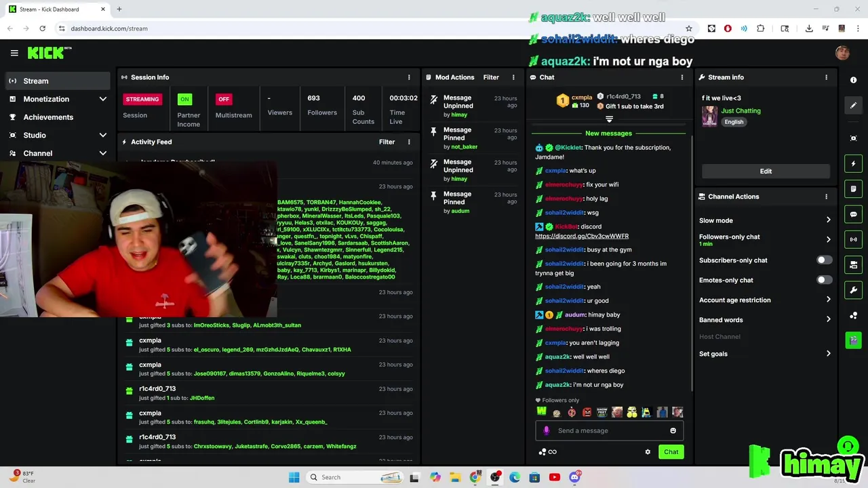Open the emoji picker in message box
The height and width of the screenshot is (488, 868).
(673, 430)
